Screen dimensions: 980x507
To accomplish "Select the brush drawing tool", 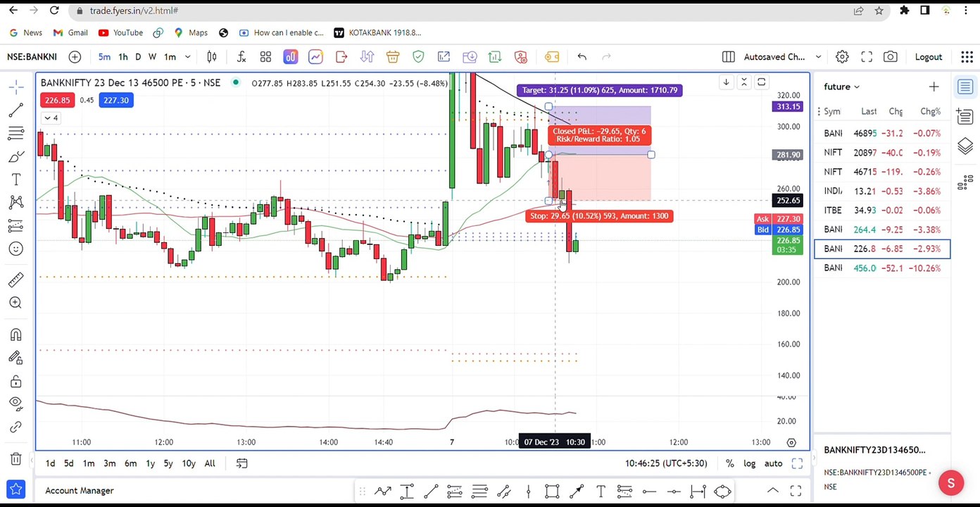I will [x=15, y=156].
